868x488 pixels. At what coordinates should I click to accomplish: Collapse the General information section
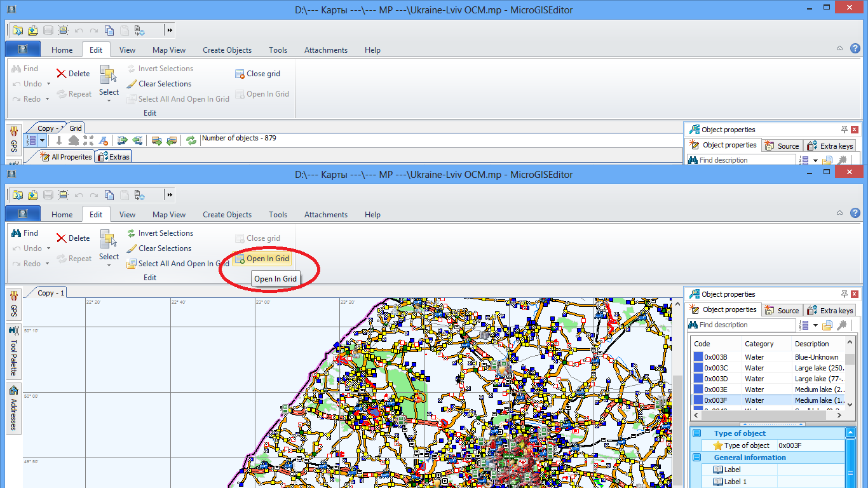point(697,457)
